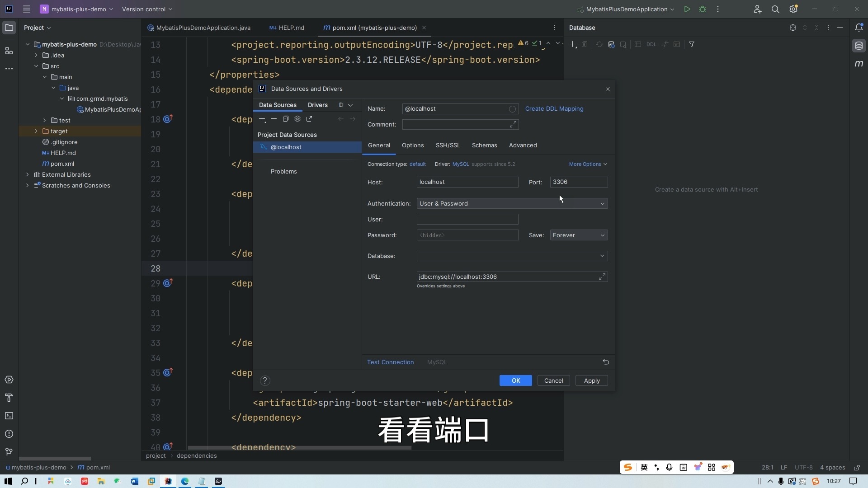Open the Terminal tool window
The height and width of the screenshot is (488, 868).
point(9,416)
